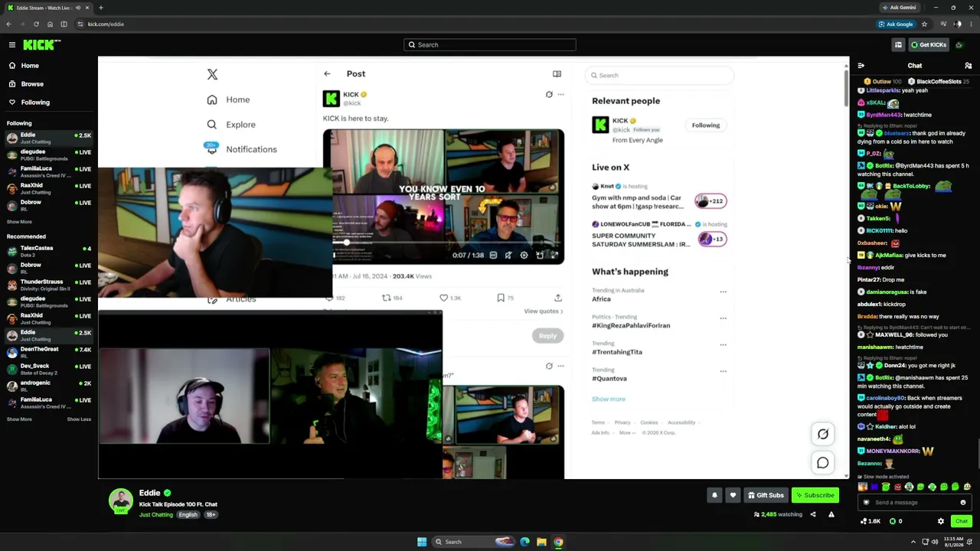
Task: Click Show more under What's happening
Action: click(x=609, y=399)
